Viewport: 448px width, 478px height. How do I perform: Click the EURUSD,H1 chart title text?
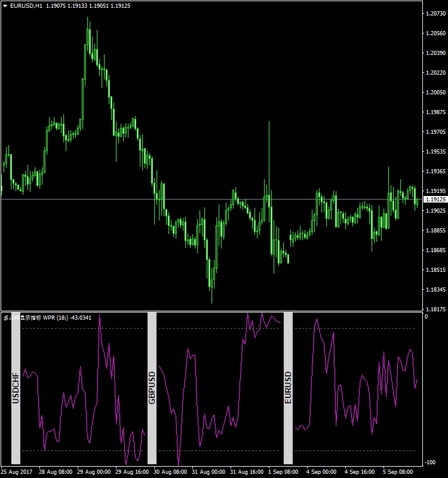pyautogui.click(x=23, y=6)
